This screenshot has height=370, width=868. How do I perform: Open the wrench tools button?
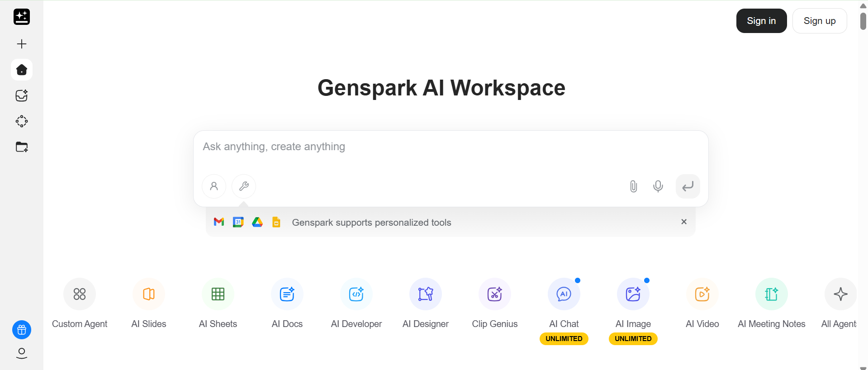pyautogui.click(x=244, y=186)
